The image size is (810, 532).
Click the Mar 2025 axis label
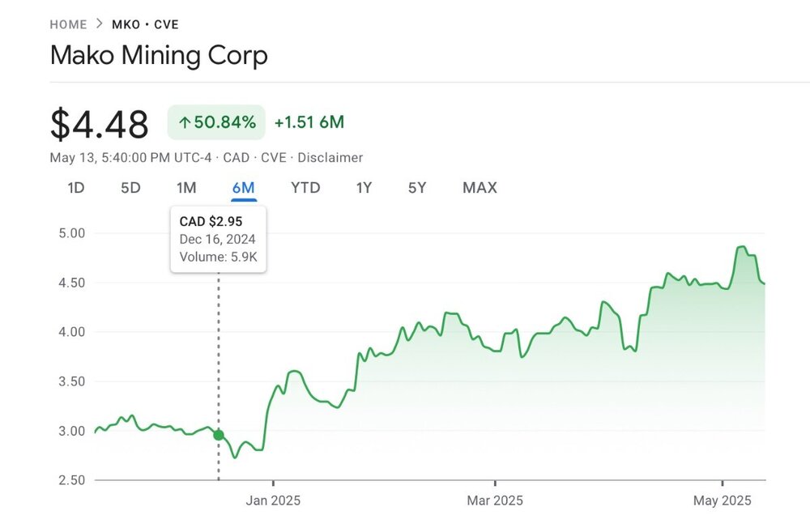tap(495, 500)
